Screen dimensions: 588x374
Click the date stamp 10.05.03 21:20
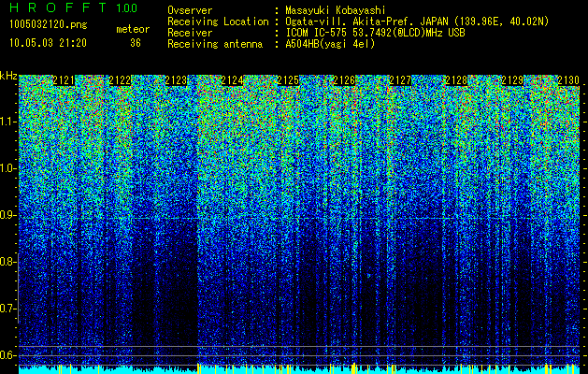pyautogui.click(x=48, y=43)
